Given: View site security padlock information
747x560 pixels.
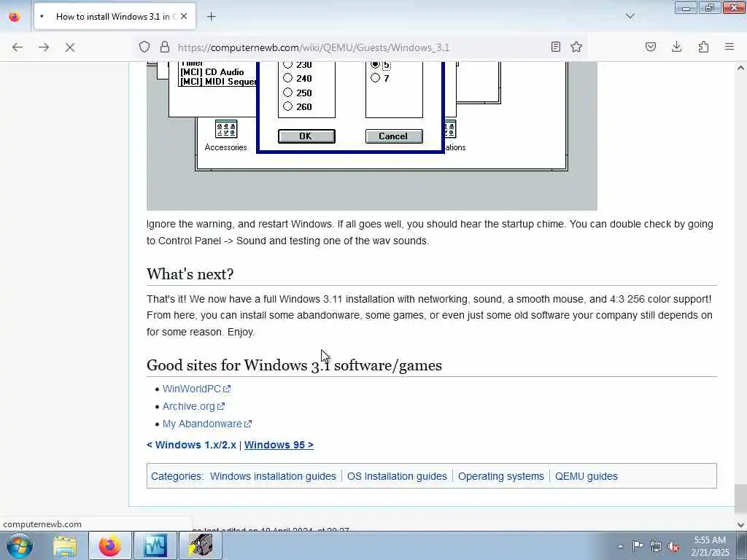Looking at the screenshot, I should click(164, 47).
